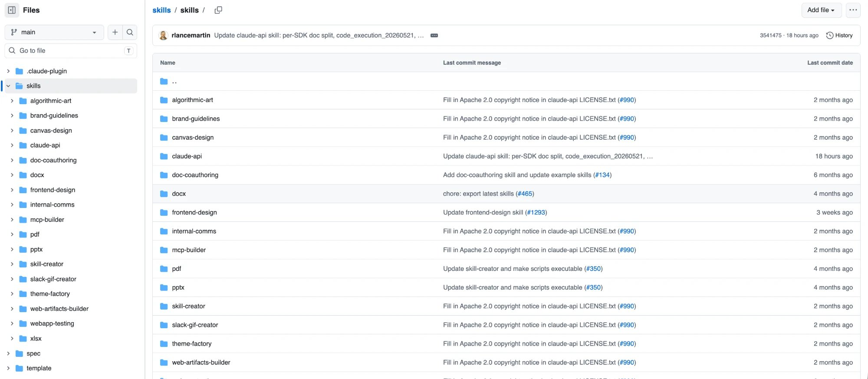Open the History clock link
Image resolution: width=868 pixels, height=379 pixels.
839,36
